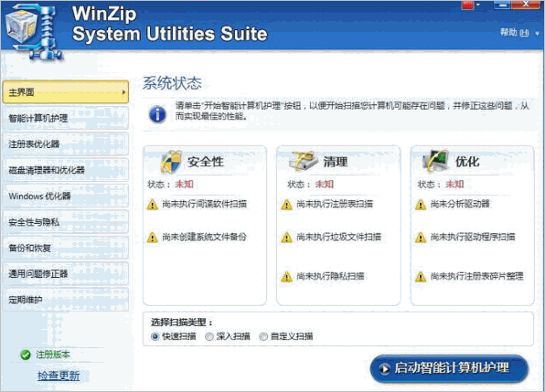Viewport: 545px width, 392px height.
Task: Open 备份和恢复 in the sidebar
Action: click(x=65, y=248)
